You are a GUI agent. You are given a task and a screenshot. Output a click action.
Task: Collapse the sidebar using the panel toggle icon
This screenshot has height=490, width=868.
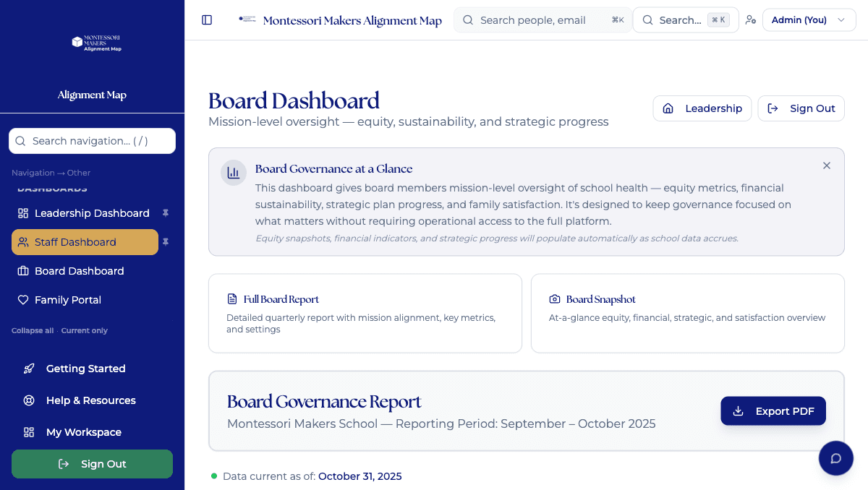[207, 20]
